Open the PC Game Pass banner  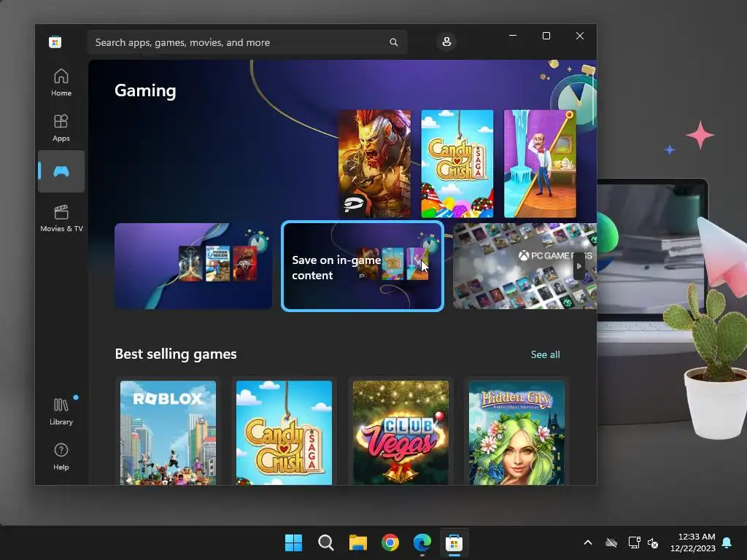click(525, 265)
